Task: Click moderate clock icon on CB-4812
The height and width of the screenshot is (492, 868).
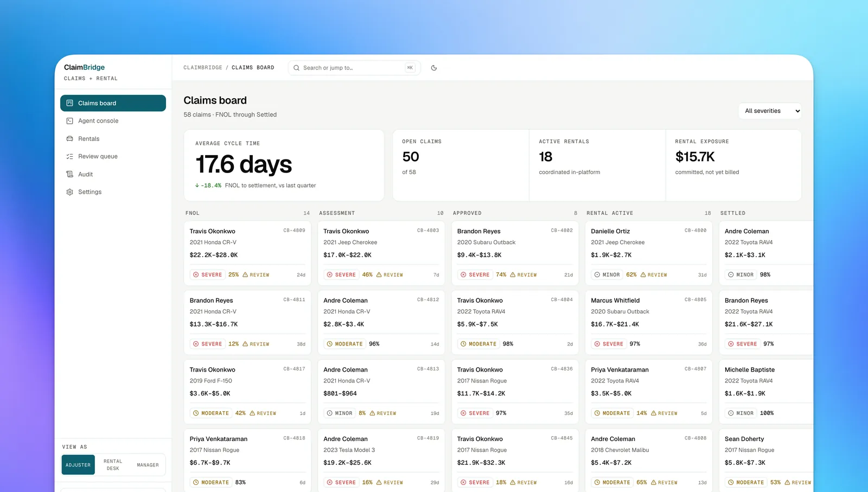Action: tap(330, 344)
